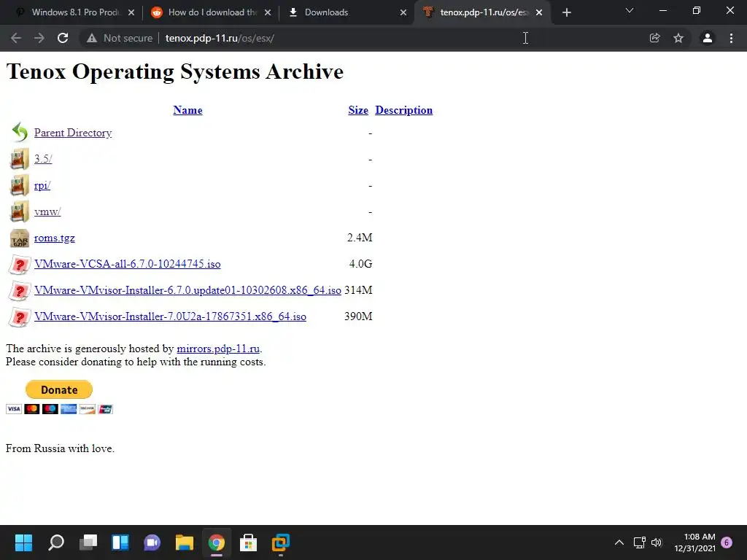
Task: Close the Windows 8.1 Pro Product tab
Action: [131, 12]
